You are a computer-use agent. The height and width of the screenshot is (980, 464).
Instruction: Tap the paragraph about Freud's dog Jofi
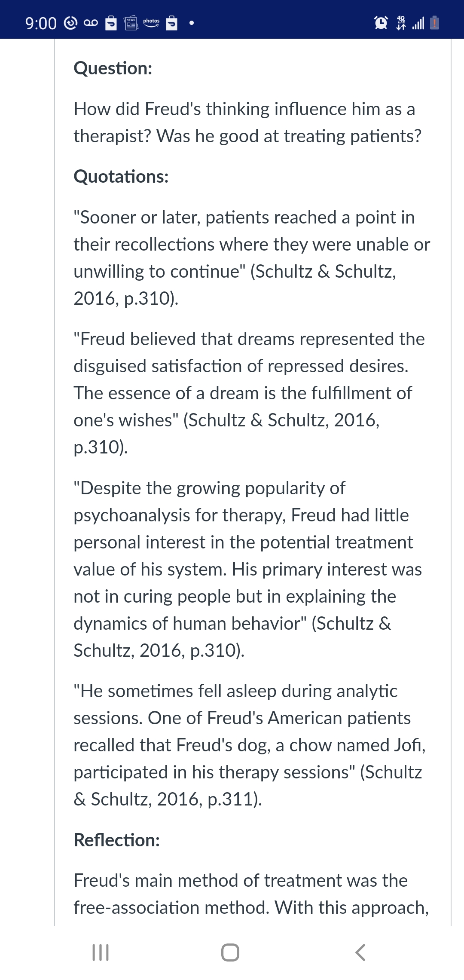click(x=250, y=745)
